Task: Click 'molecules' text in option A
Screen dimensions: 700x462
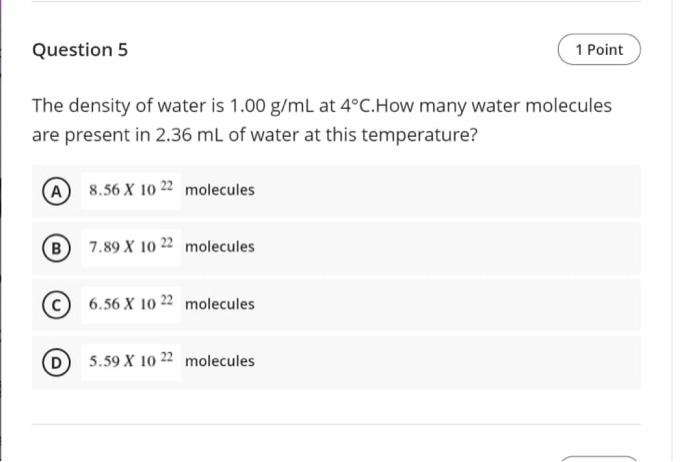Action: (220, 190)
